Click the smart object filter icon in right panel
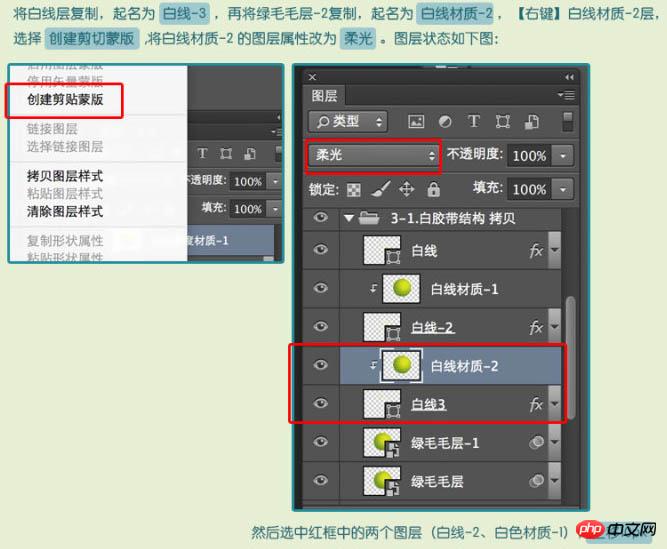Image resolution: width=667 pixels, height=549 pixels. [532, 122]
